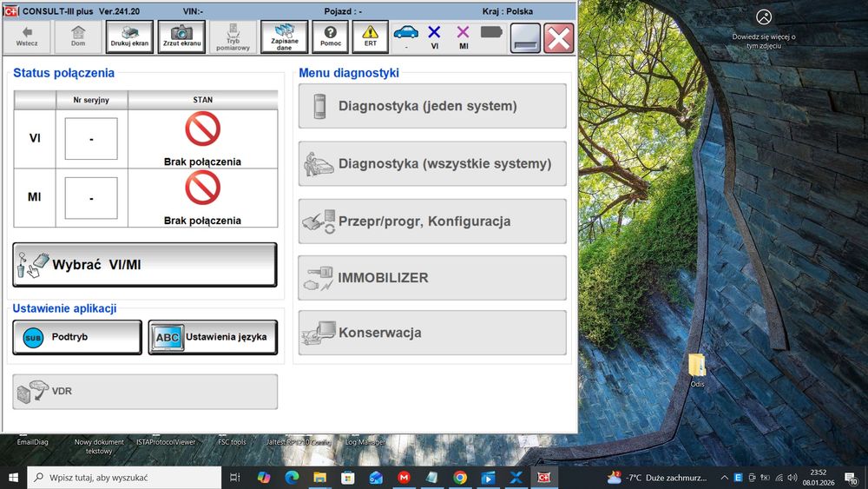Open Task View on taskbar
Screen dimensions: 868x489
click(234, 478)
